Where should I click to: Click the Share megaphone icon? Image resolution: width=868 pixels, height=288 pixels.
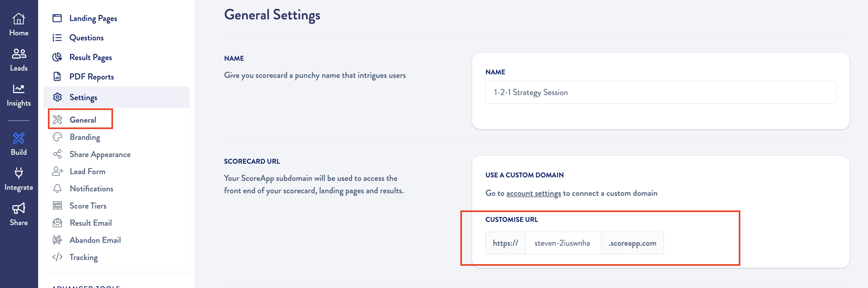pyautogui.click(x=18, y=209)
